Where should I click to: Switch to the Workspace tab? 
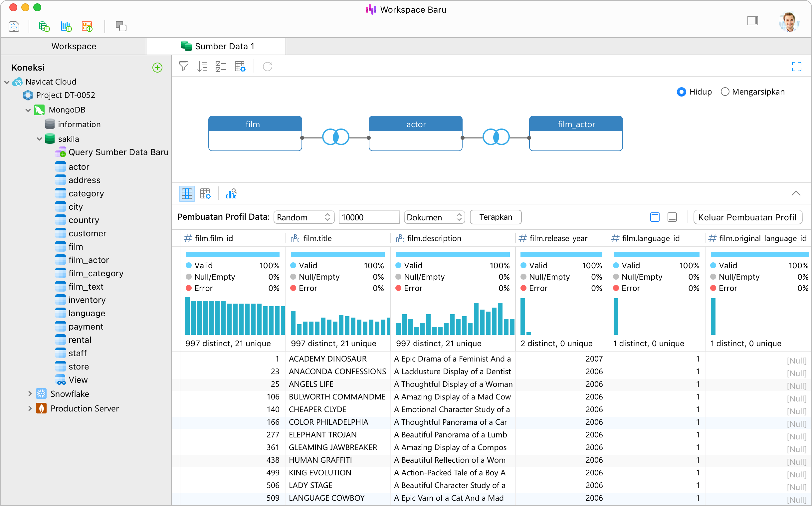point(74,46)
